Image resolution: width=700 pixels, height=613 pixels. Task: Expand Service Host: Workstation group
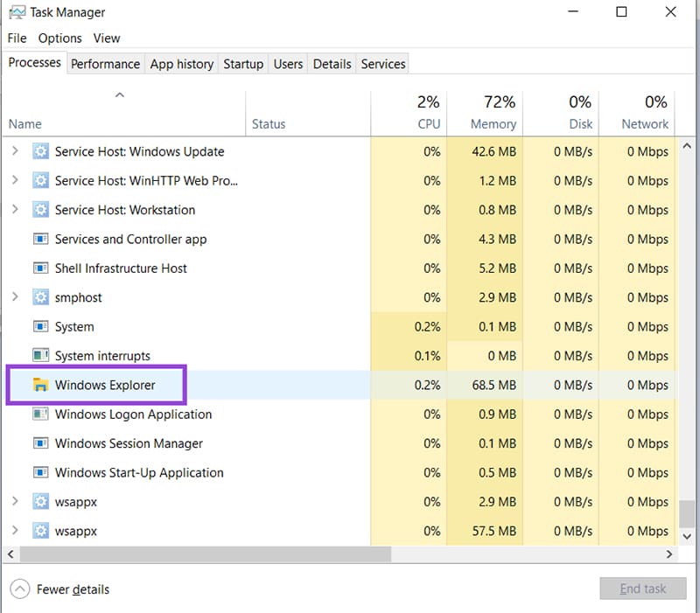point(15,209)
